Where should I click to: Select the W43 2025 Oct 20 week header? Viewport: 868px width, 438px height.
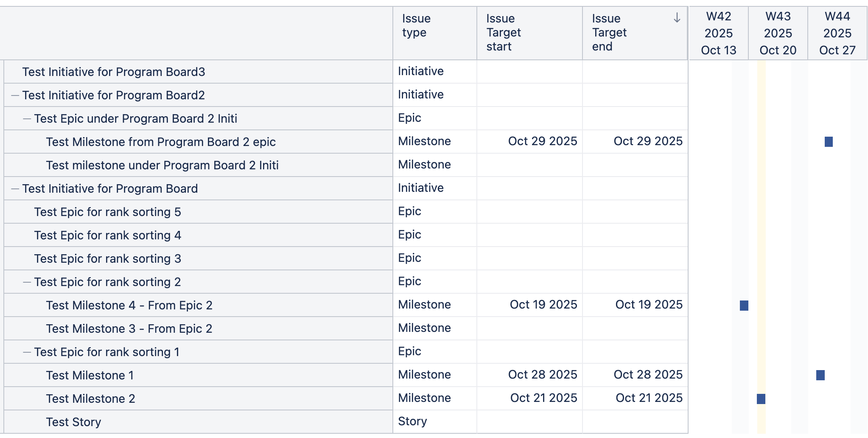pyautogui.click(x=778, y=34)
